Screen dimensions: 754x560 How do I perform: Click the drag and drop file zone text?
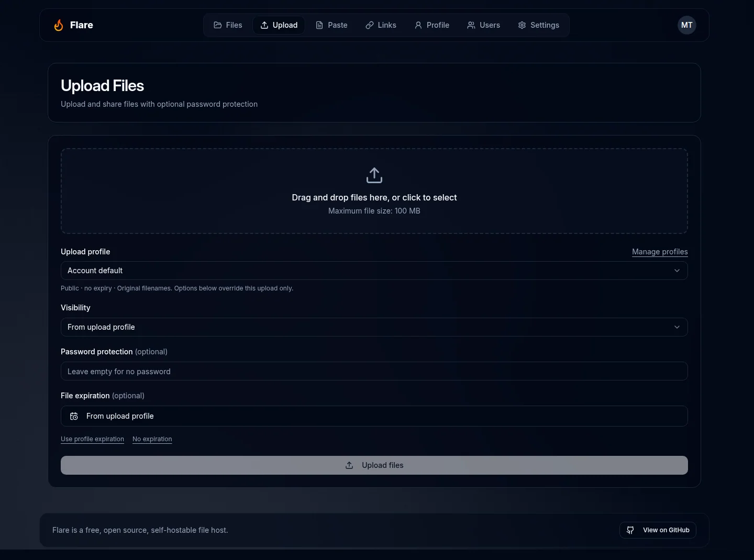[x=374, y=197]
